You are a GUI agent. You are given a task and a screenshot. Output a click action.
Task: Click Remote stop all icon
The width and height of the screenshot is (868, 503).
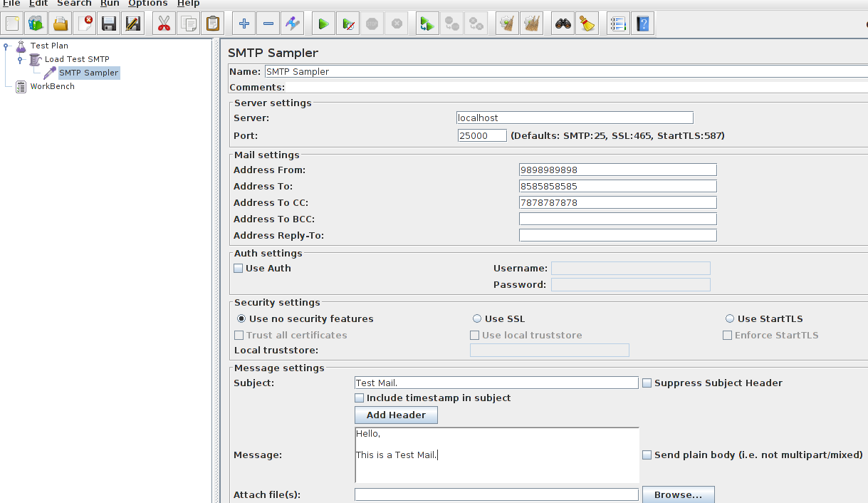point(451,24)
